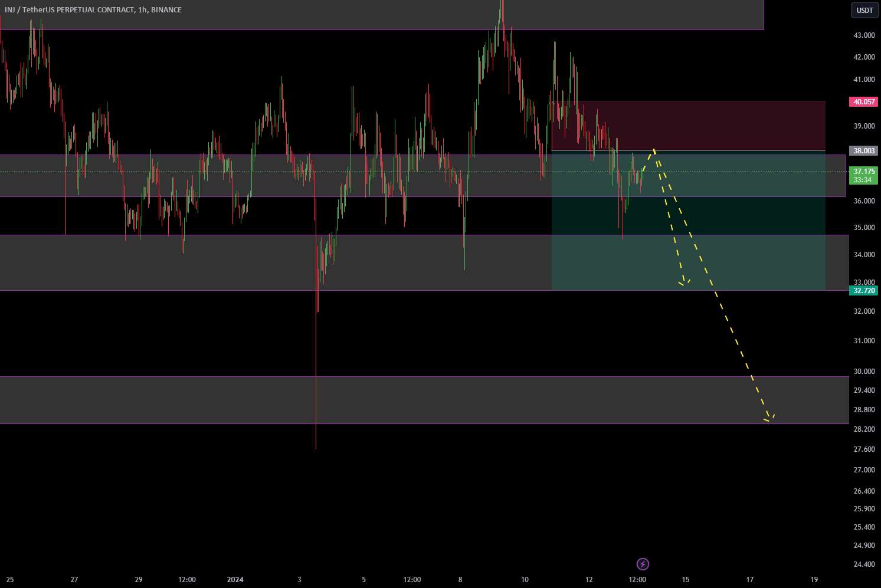The image size is (881, 588).
Task: Click the 31.000 price axis label
Action: [x=864, y=341]
